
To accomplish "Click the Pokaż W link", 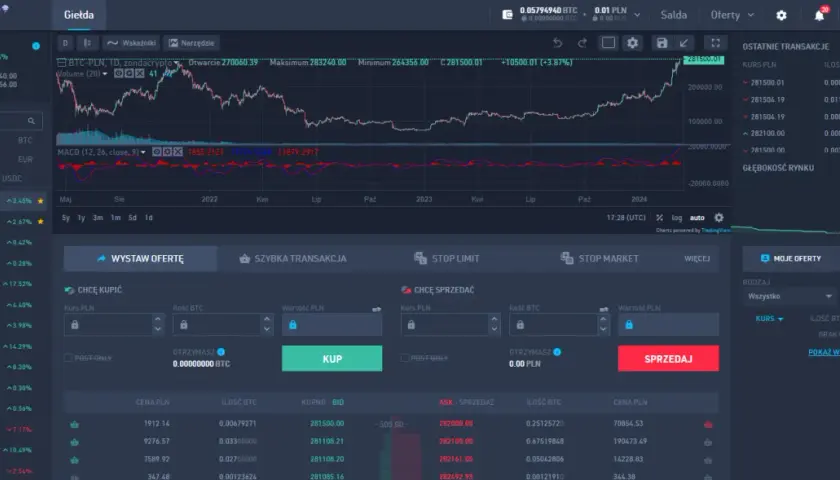I will 824,352.
